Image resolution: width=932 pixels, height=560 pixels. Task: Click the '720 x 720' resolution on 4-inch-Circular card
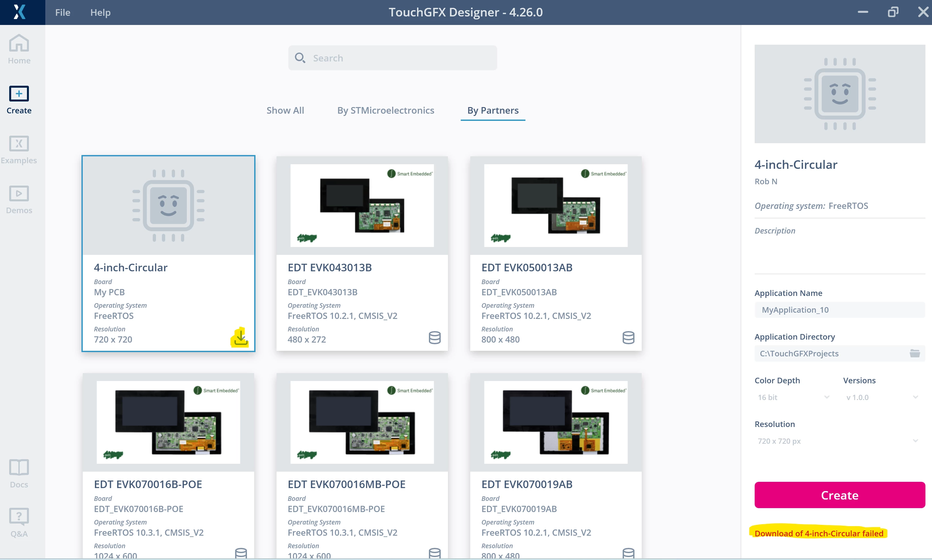[113, 339]
